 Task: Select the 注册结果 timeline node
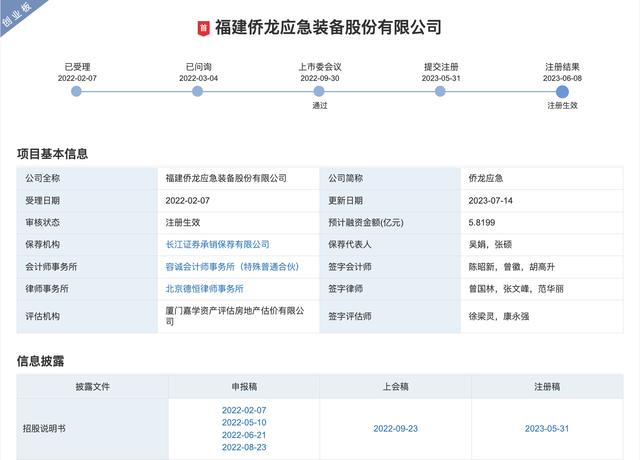[x=562, y=91]
